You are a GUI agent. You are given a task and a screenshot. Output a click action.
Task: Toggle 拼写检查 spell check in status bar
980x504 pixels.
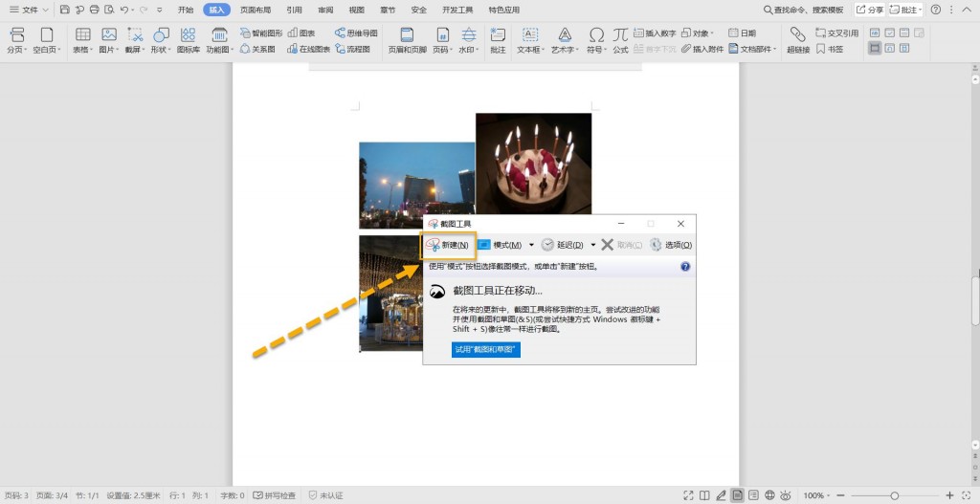pos(275,495)
